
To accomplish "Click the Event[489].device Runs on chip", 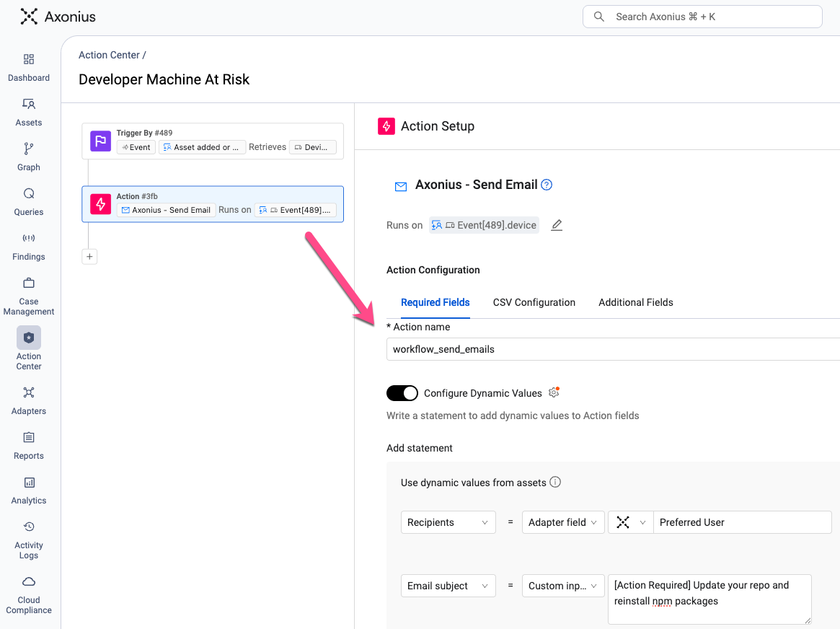I will 484,225.
